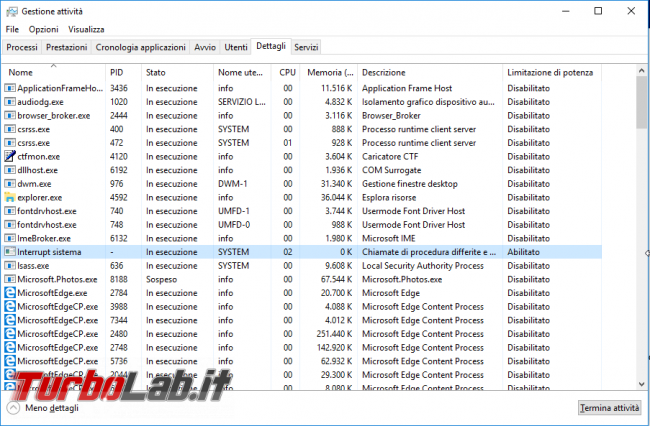Sort by the Descrizione column header
Viewport: 650px width, 426px height.
[x=430, y=72]
